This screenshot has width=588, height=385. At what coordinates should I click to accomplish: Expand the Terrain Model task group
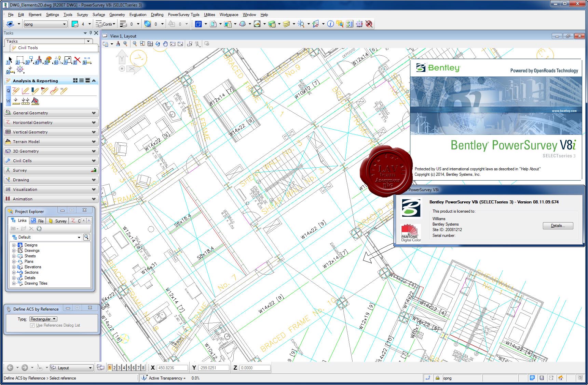51,141
